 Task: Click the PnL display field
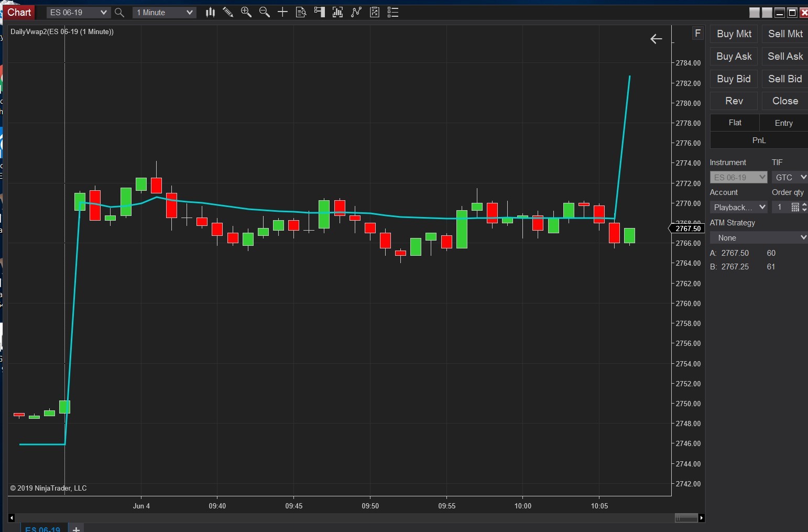[x=759, y=140]
